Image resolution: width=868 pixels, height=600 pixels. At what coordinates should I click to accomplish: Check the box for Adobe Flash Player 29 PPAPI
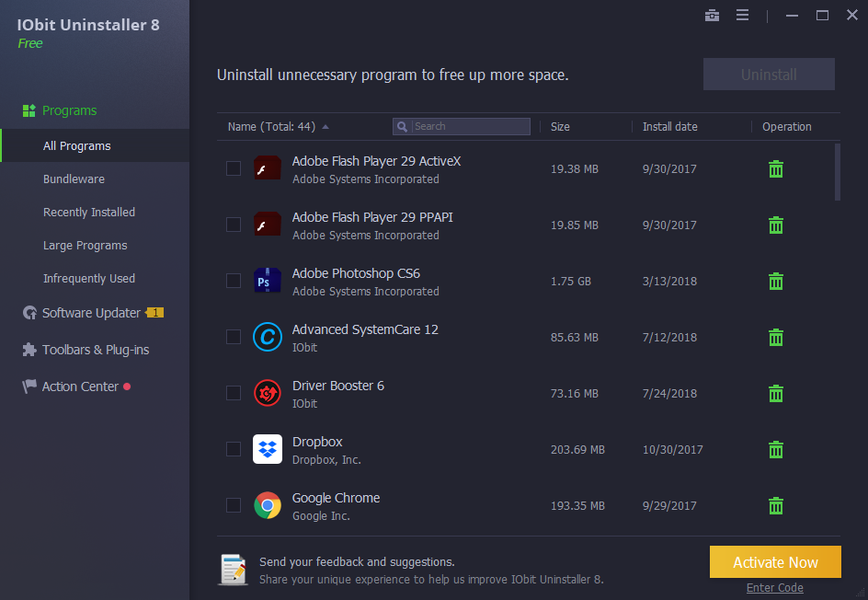click(234, 225)
